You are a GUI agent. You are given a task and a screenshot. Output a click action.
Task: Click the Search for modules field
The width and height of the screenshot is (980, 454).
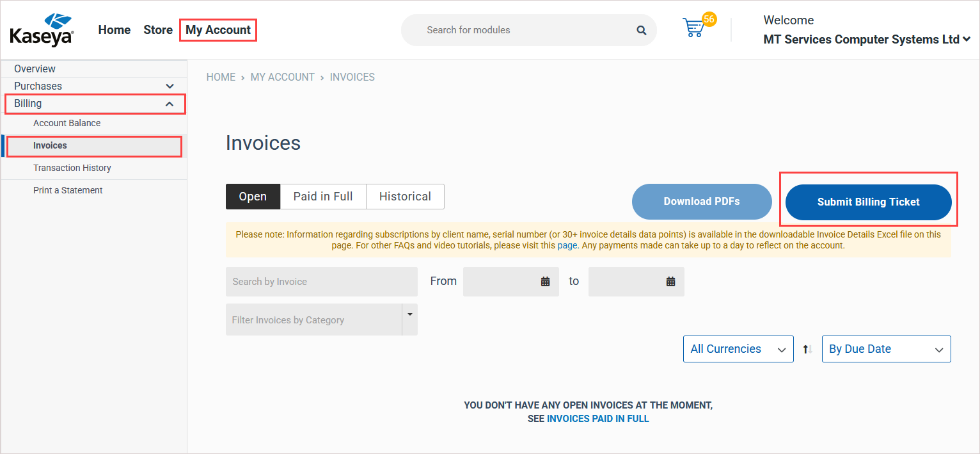528,30
